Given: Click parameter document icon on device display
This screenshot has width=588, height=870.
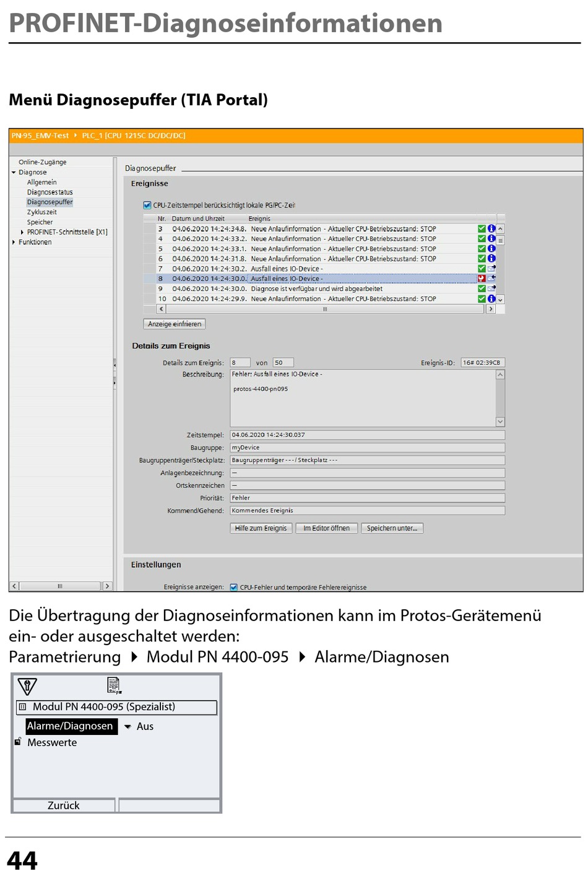Looking at the screenshot, I should click(x=115, y=685).
